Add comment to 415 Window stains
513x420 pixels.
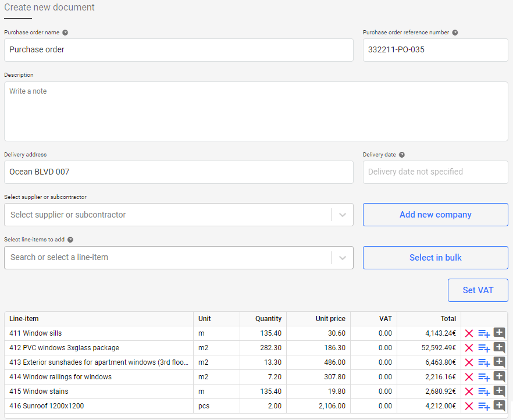(499, 391)
